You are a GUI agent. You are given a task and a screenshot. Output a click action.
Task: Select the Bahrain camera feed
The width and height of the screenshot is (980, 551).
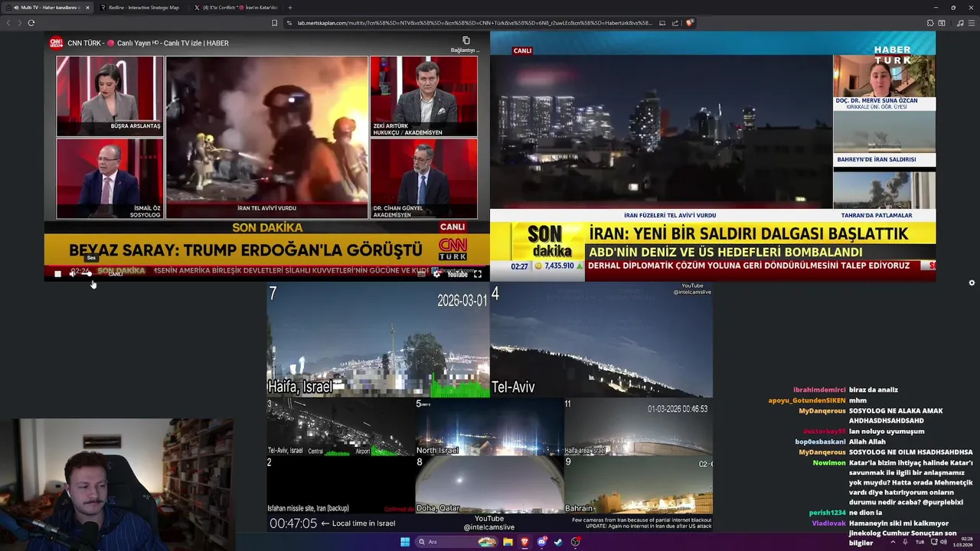pos(639,484)
